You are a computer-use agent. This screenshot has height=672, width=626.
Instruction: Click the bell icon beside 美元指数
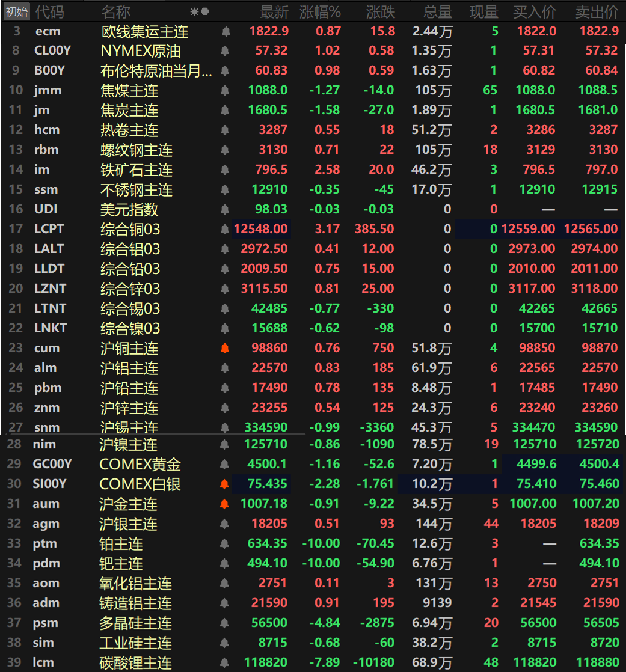(x=226, y=210)
